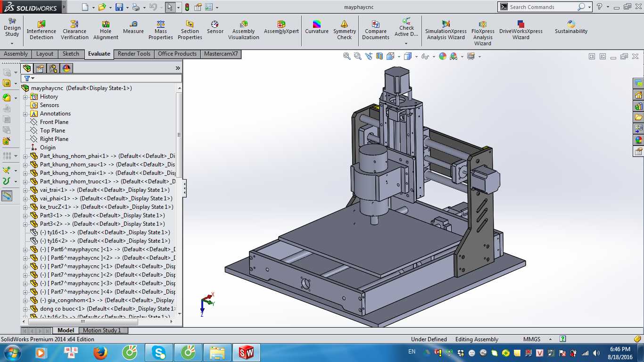The height and width of the screenshot is (362, 644).
Task: Open the Render Tools tab
Action: pos(134,54)
